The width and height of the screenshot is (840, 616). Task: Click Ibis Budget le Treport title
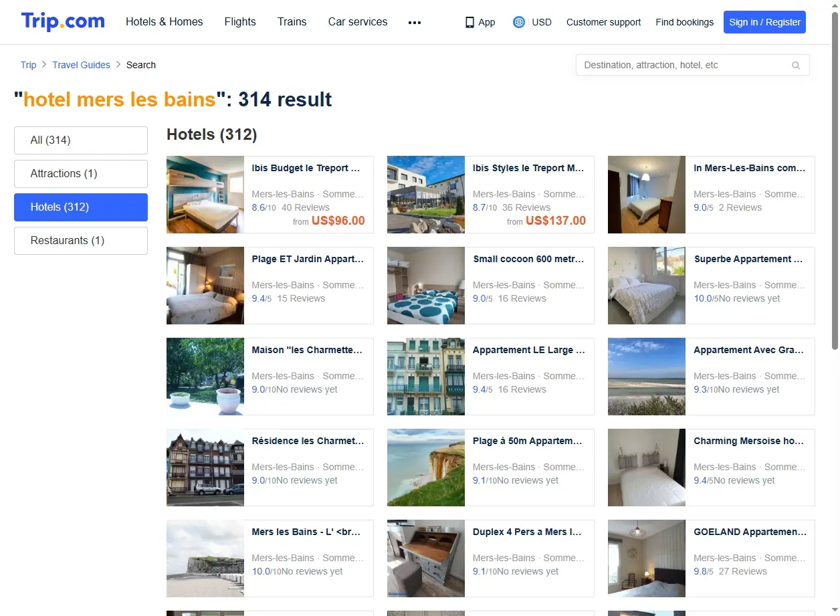(x=306, y=169)
